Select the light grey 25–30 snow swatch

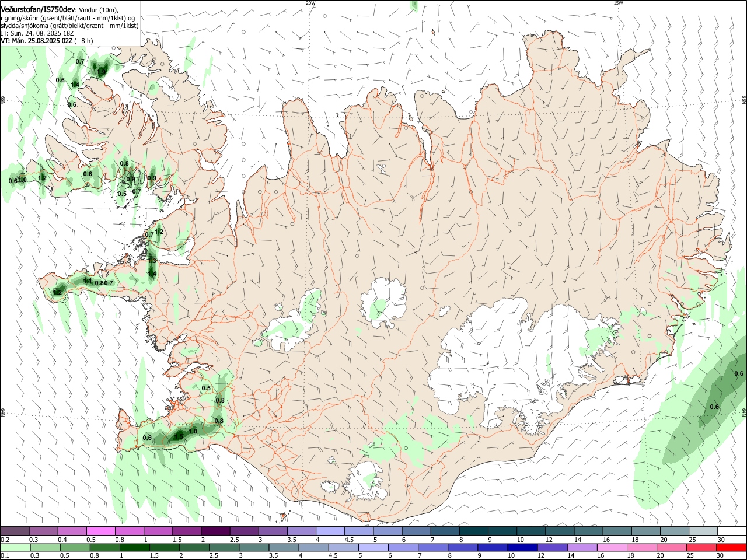[703, 531]
